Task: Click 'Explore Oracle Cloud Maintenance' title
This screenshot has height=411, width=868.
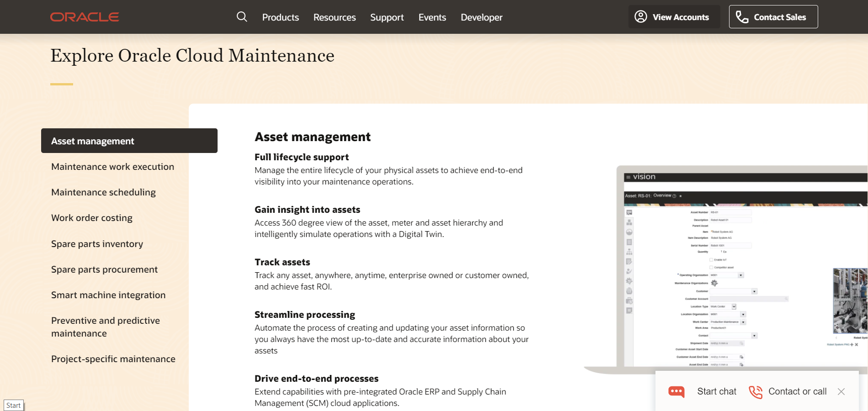Action: (192, 56)
